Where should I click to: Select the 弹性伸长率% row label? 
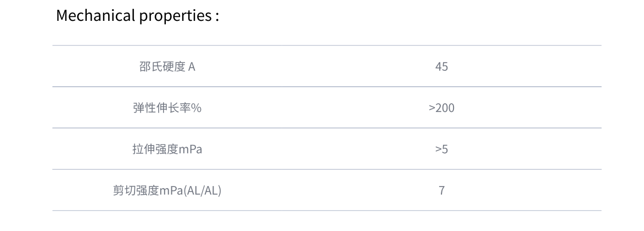167,108
